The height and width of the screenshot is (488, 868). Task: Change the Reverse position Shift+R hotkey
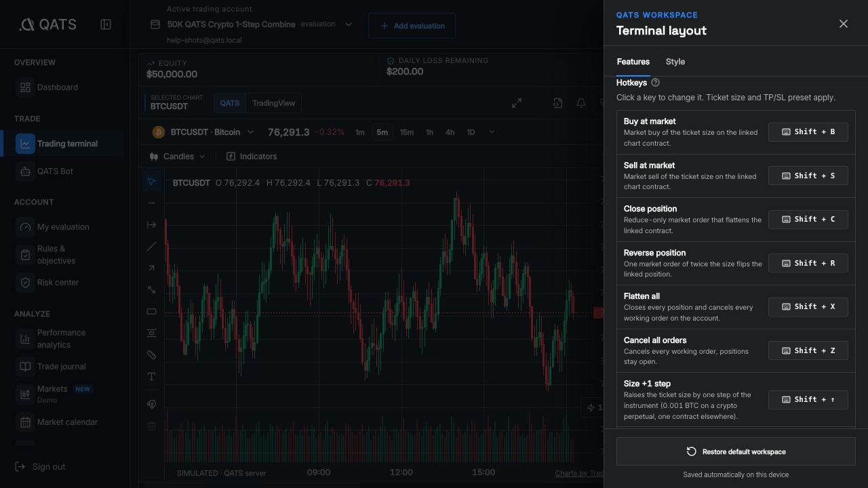coord(808,263)
